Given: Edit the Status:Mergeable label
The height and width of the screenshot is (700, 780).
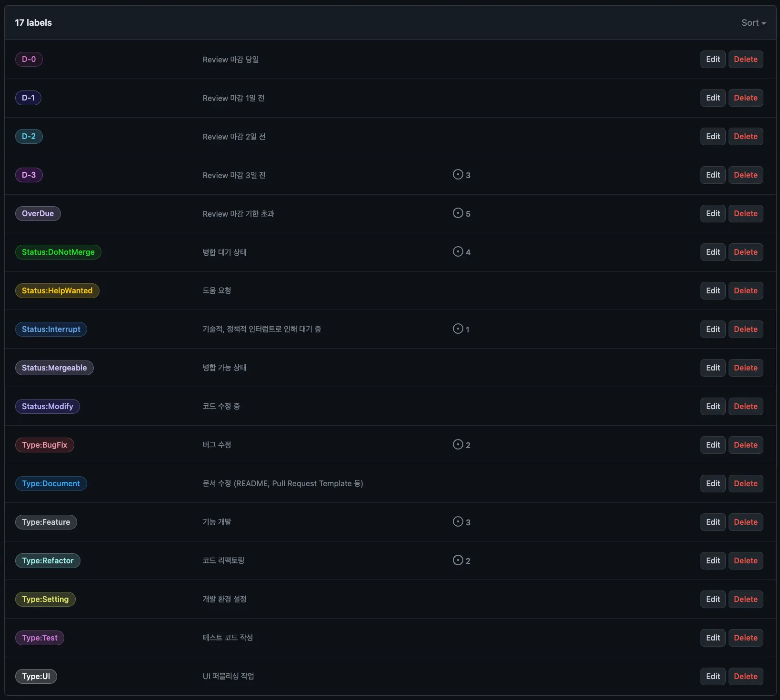Looking at the screenshot, I should pyautogui.click(x=713, y=368).
